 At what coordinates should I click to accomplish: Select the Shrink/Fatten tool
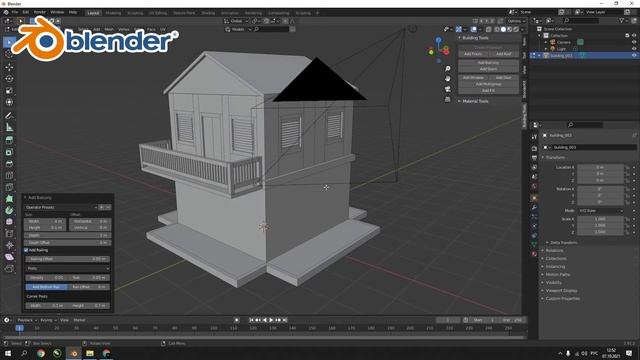[9, 245]
